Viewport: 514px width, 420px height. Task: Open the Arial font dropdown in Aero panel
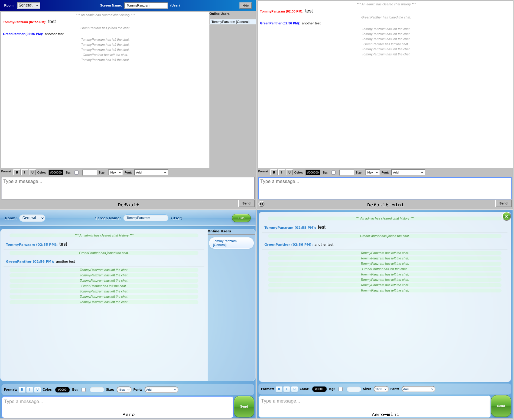(161, 390)
